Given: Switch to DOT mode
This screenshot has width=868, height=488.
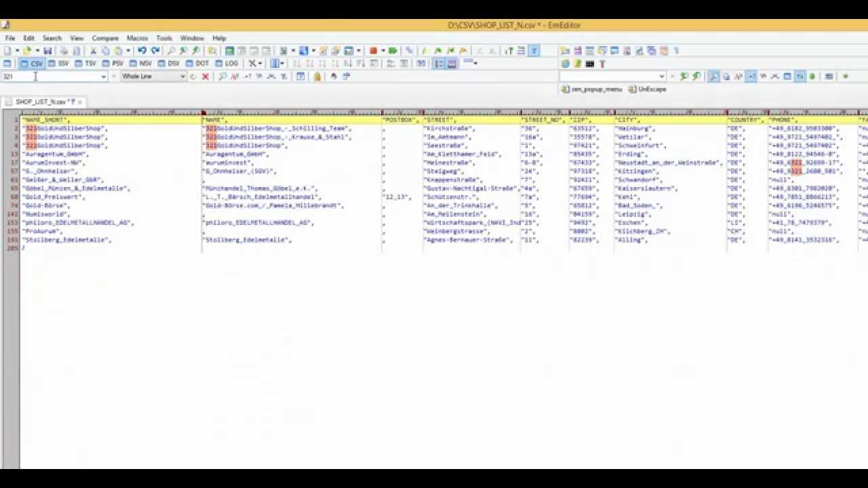Looking at the screenshot, I should tap(198, 63).
